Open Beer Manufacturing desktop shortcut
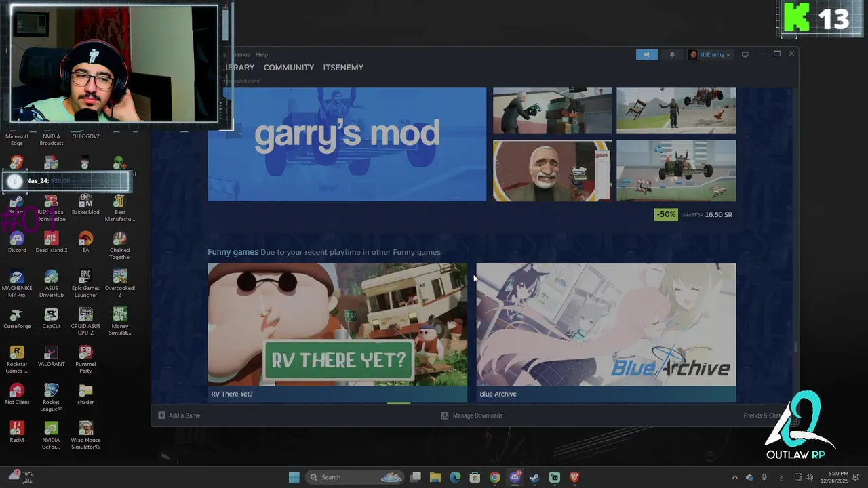 pos(119,207)
